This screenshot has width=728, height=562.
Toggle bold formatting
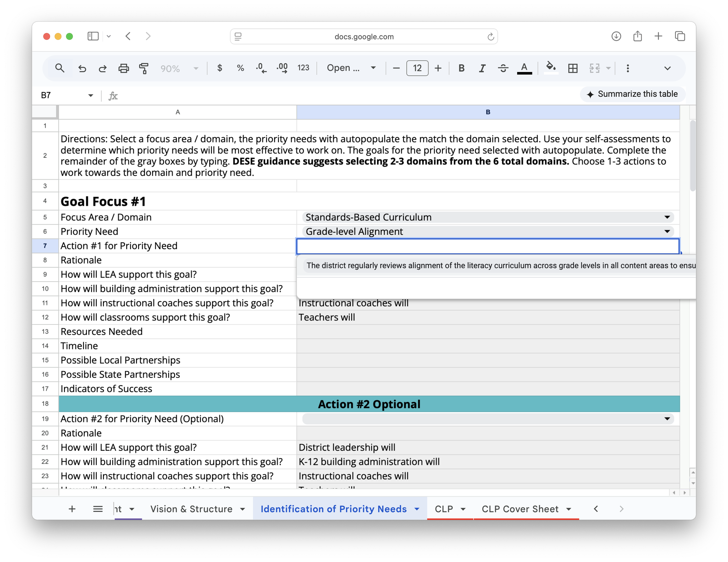click(461, 68)
